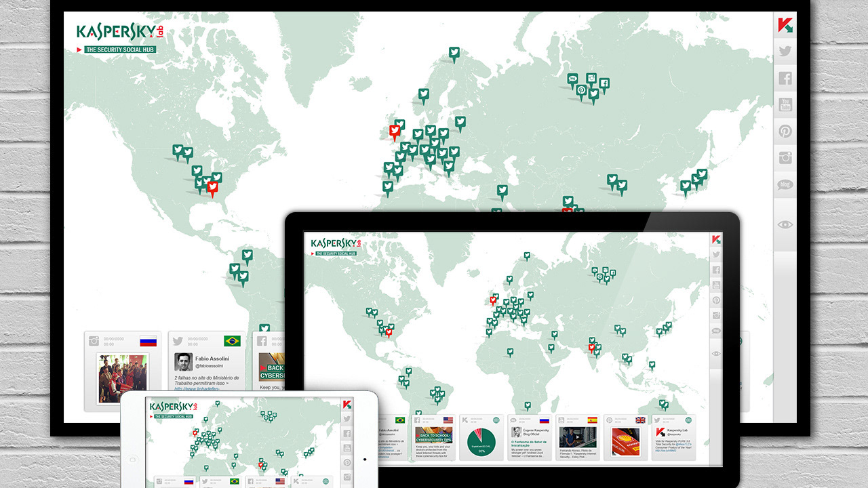Click the Kaspersky K icon on the white tablet sidebar
The height and width of the screenshot is (488, 868).
point(347,405)
